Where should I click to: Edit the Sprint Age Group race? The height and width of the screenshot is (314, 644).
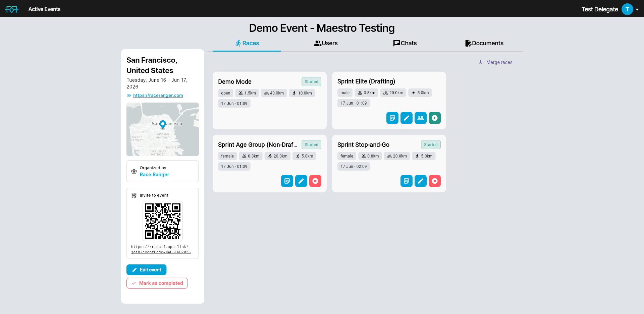(x=301, y=181)
